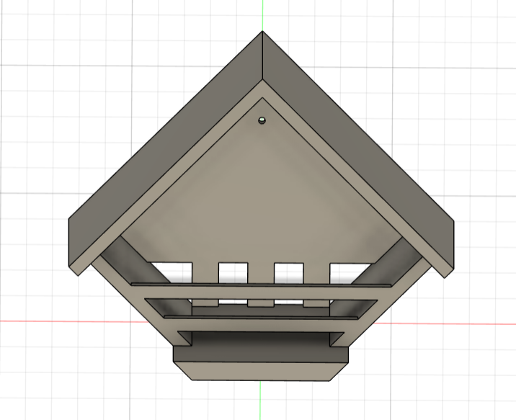Select the left sloped roof panel face
The height and width of the screenshot is (420, 516).
(x=164, y=148)
